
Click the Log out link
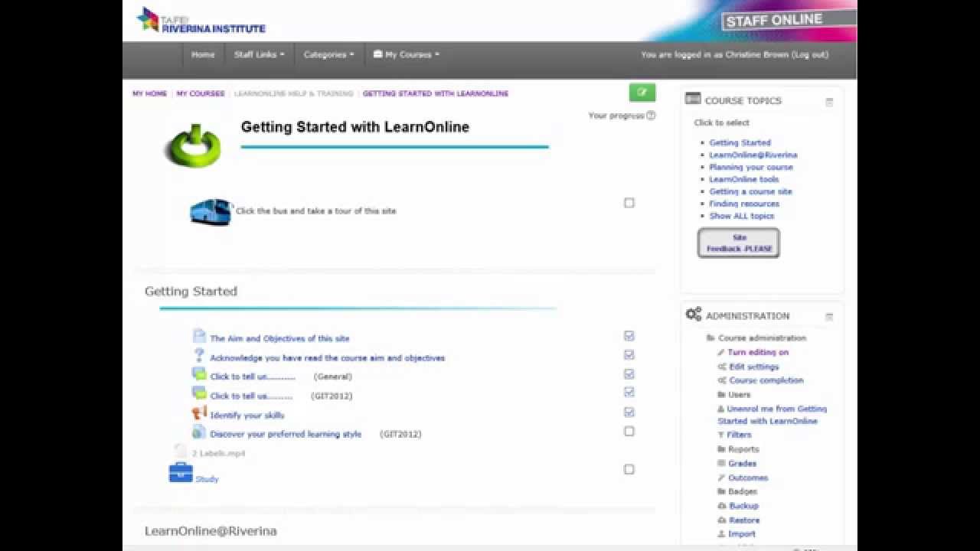[x=810, y=54]
